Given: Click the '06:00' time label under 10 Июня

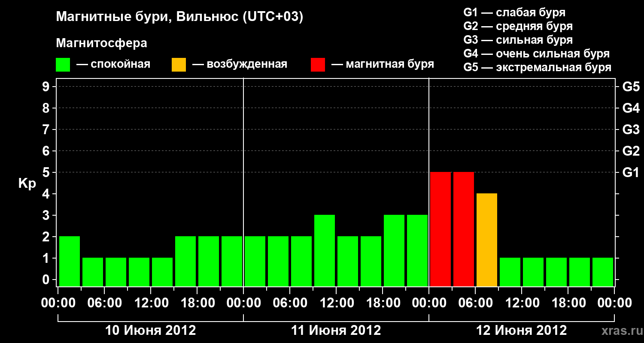Looking at the screenshot, I should coord(104,303).
